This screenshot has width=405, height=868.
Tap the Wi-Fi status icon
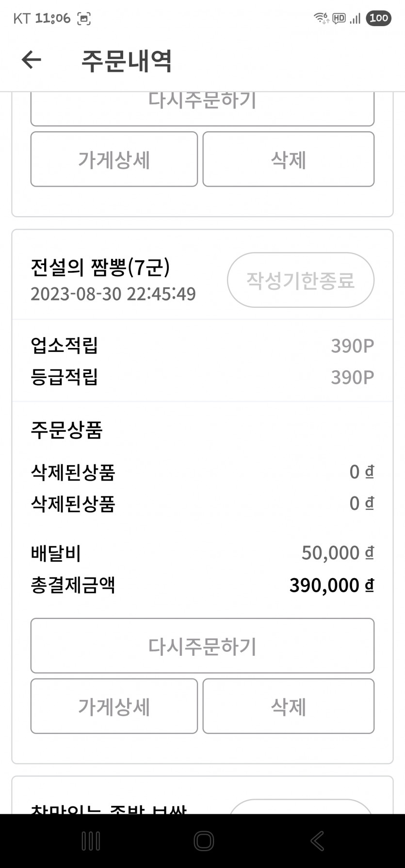coord(321,18)
